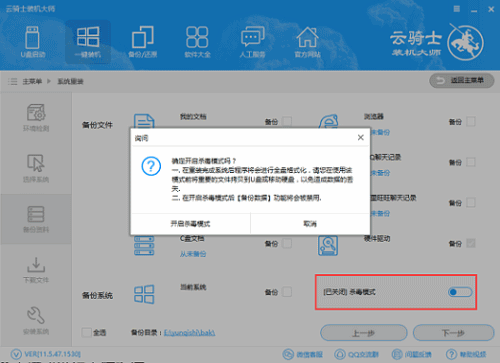This screenshot has width=500, height=363.
Task: Click the 备份文件 section label
Action: [97, 125]
